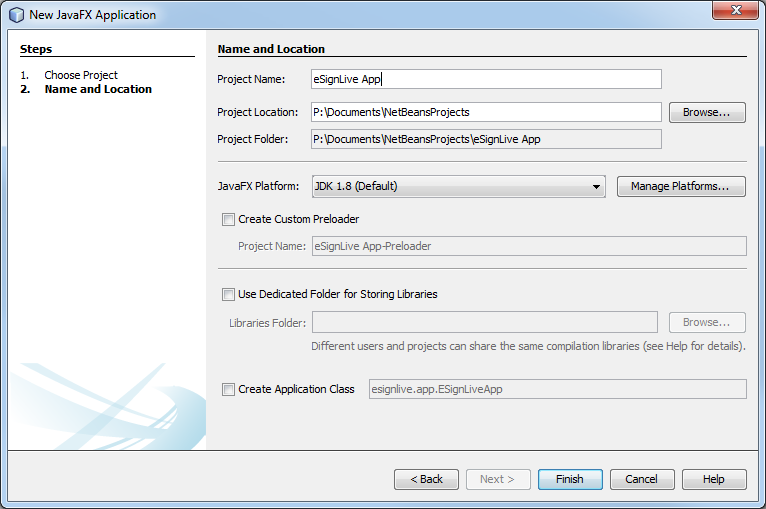The height and width of the screenshot is (509, 766).
Task: Click the disabled Libraries Folder Browse button
Action: tap(707, 322)
